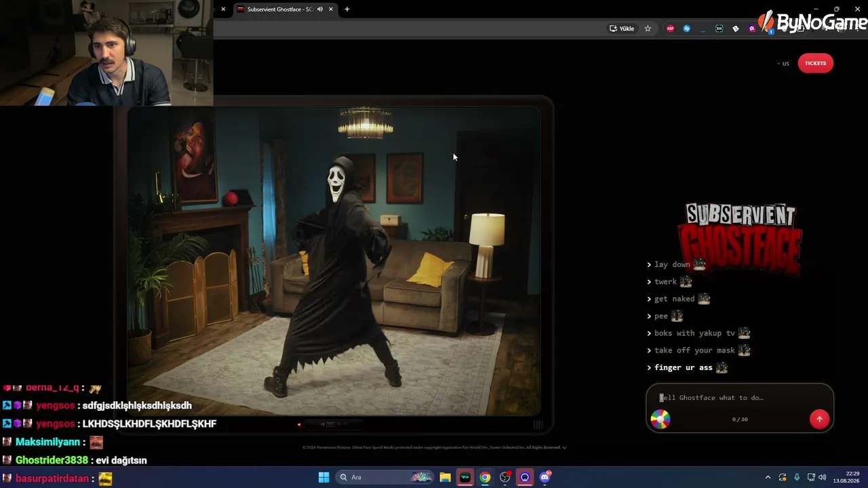Switch to the Subservient Ghostface tab
Viewport: 868px width, 488px height.
(285, 9)
